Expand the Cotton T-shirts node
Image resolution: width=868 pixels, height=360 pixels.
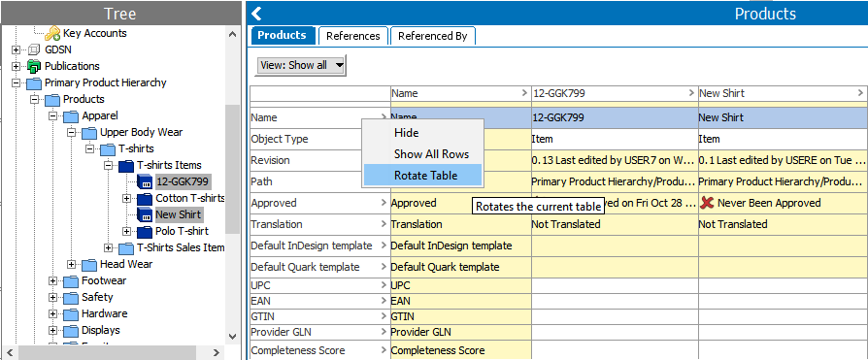pyautogui.click(x=127, y=198)
